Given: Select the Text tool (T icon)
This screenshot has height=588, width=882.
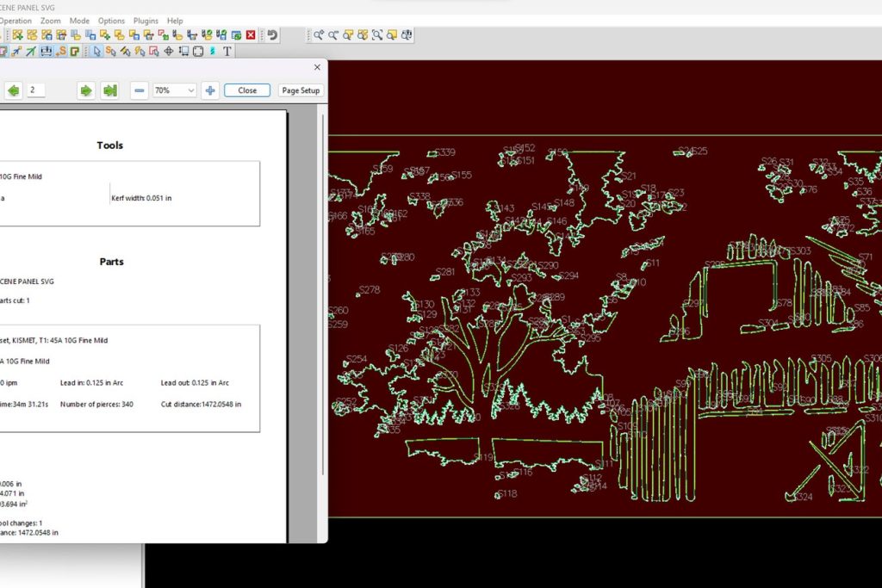Looking at the screenshot, I should (x=227, y=52).
